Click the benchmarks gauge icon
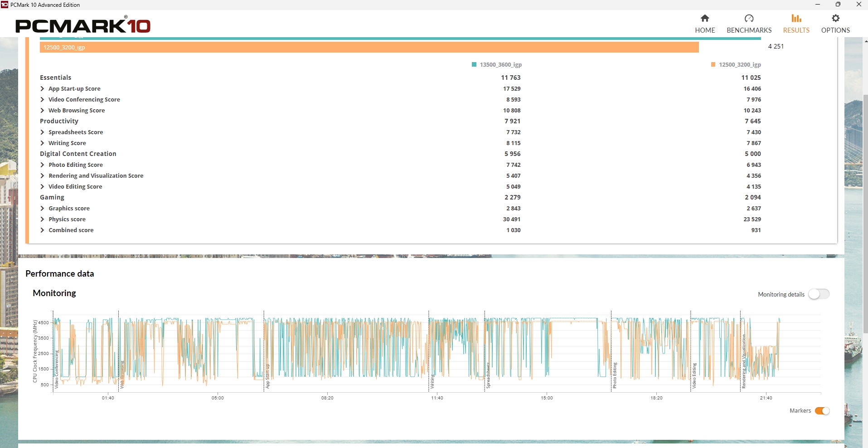 tap(749, 18)
